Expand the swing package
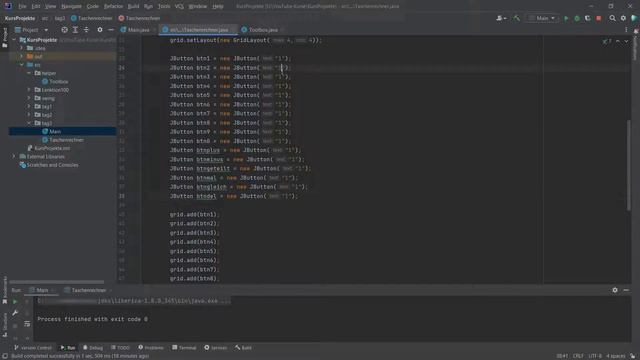 tap(29, 98)
